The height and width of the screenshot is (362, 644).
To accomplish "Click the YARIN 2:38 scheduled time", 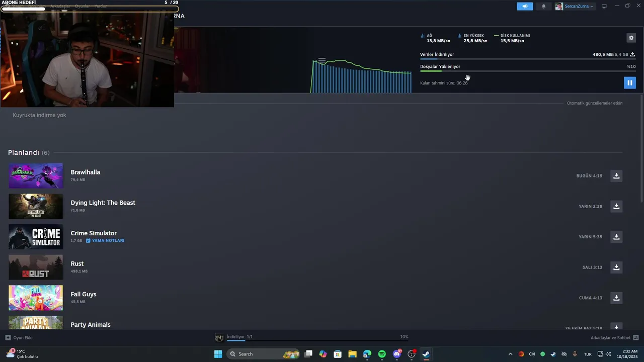I will [590, 206].
